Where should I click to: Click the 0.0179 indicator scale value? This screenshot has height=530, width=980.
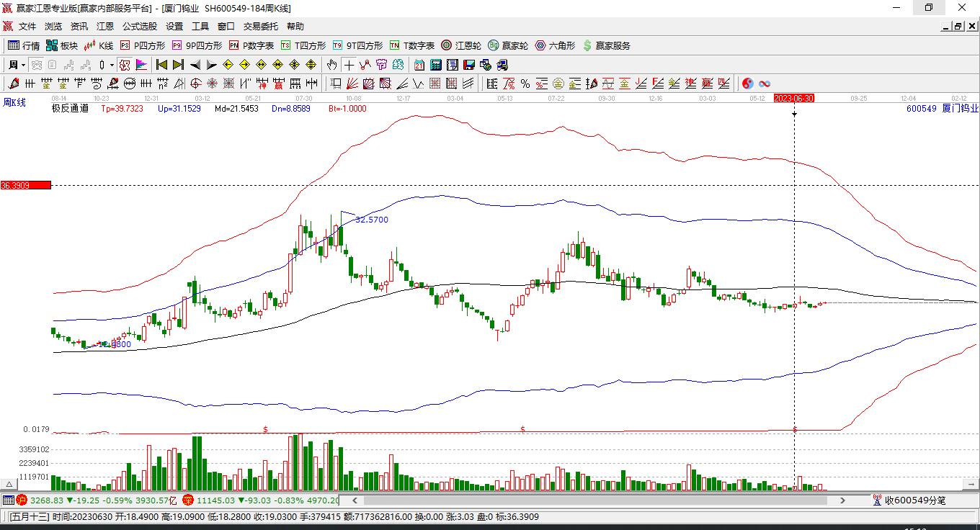tap(36, 429)
